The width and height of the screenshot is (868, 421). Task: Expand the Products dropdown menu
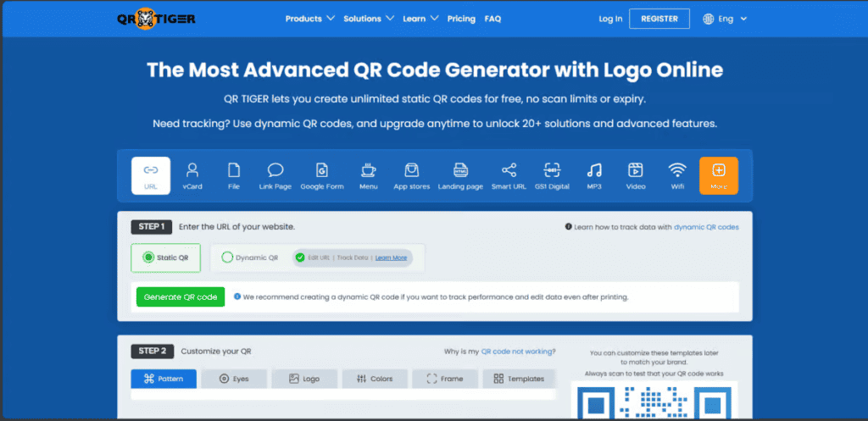309,19
